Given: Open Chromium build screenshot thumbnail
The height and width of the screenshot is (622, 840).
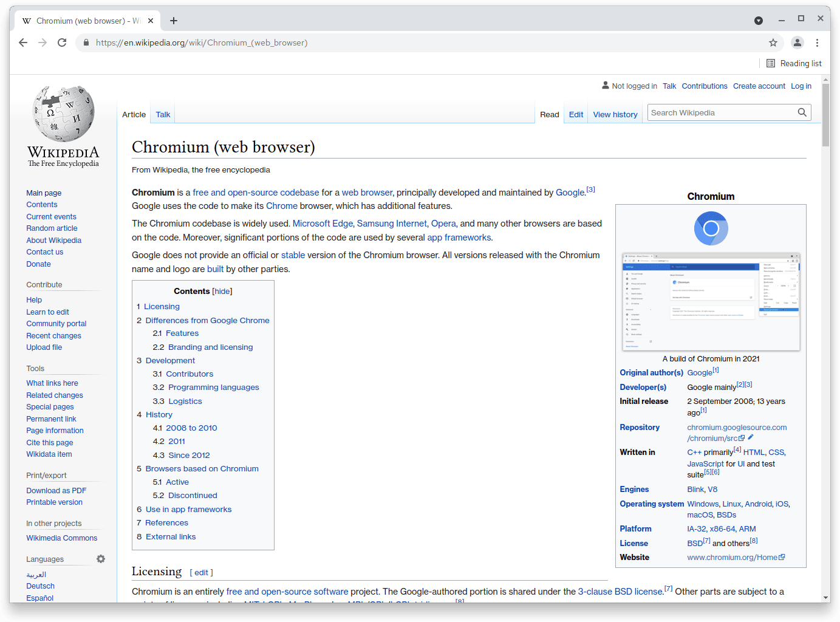Looking at the screenshot, I should click(x=711, y=302).
